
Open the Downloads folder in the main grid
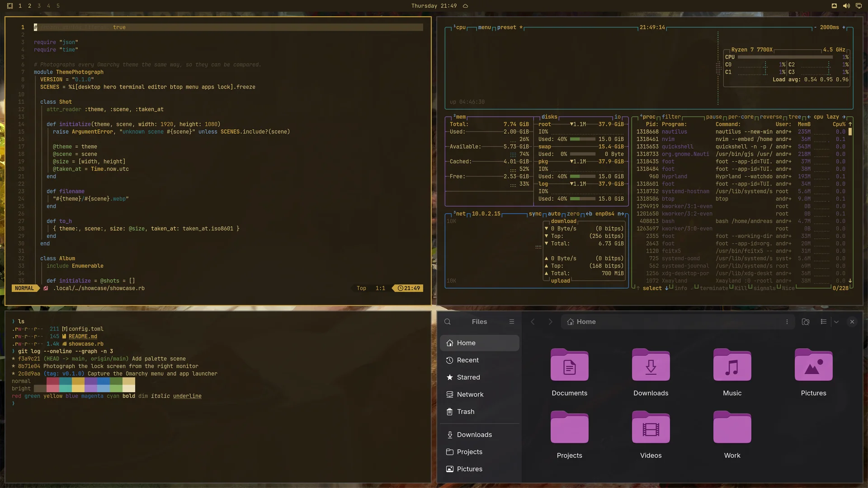[651, 365]
